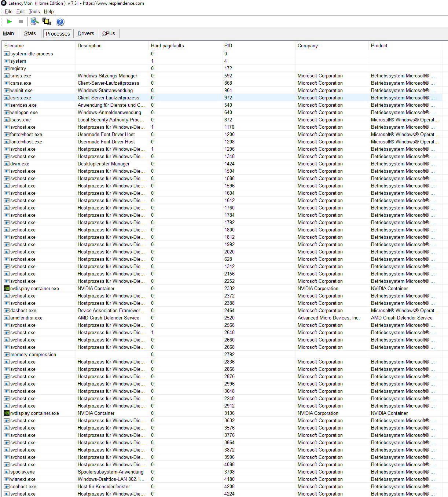Click 'AMD Crash Defender Service' description cell
This screenshot has height=497, width=448.
click(109, 318)
